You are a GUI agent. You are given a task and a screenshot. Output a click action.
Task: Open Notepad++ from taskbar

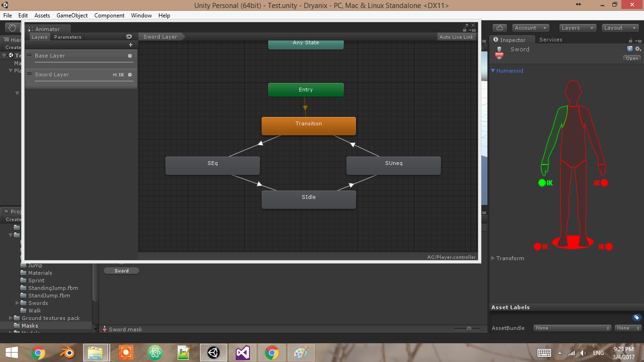click(184, 352)
